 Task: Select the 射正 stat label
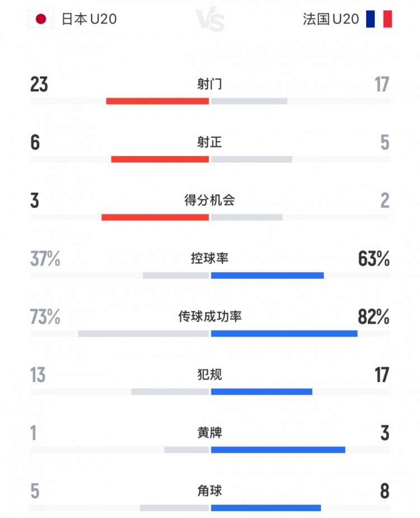click(x=210, y=142)
